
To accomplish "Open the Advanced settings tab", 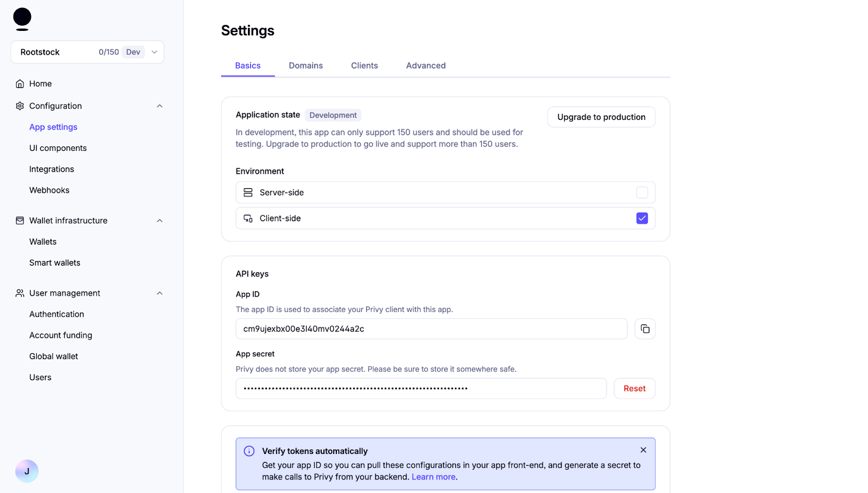I will (425, 65).
